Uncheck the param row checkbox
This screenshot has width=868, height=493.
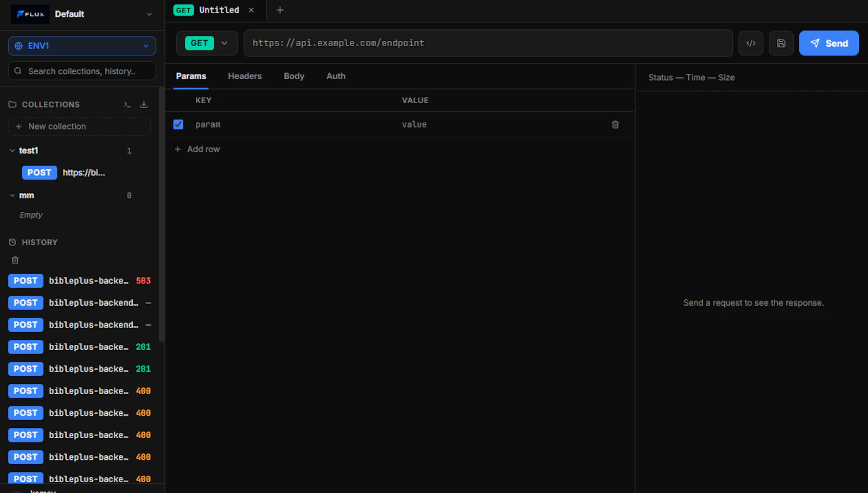[178, 124]
